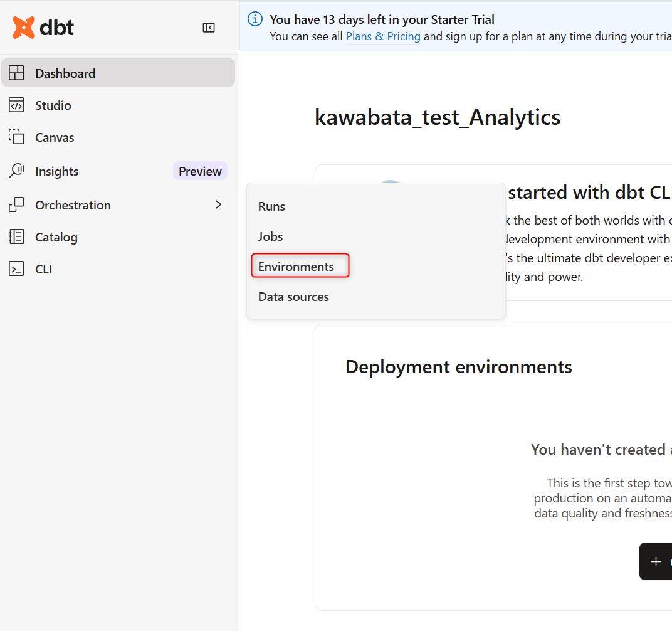672x631 pixels.
Task: Click the info icon in trial banner
Action: click(x=255, y=19)
